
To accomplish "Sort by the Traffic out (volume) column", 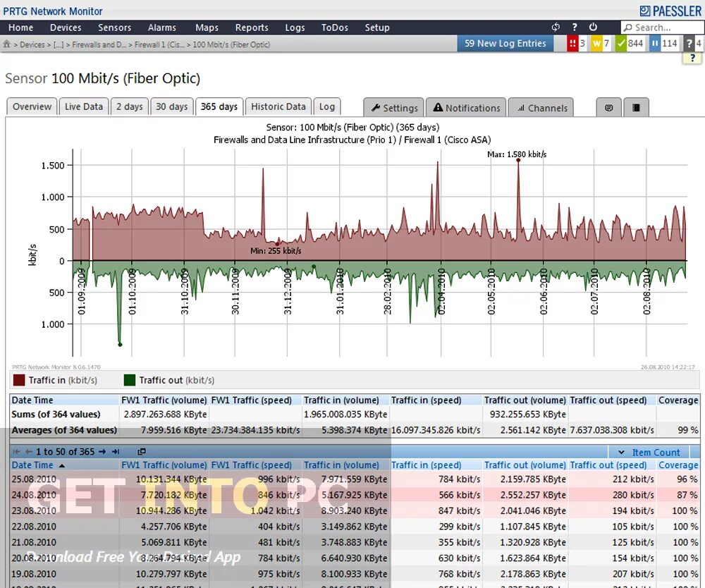I will pos(525,465).
